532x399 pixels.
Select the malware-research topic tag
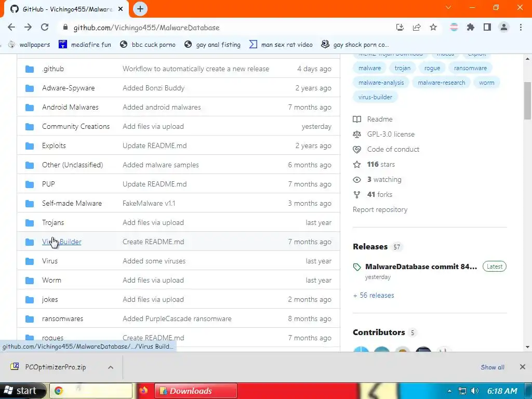click(x=441, y=83)
